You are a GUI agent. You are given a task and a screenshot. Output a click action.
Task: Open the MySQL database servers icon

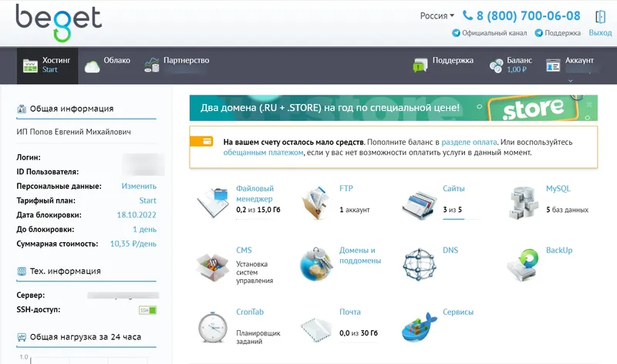point(523,203)
